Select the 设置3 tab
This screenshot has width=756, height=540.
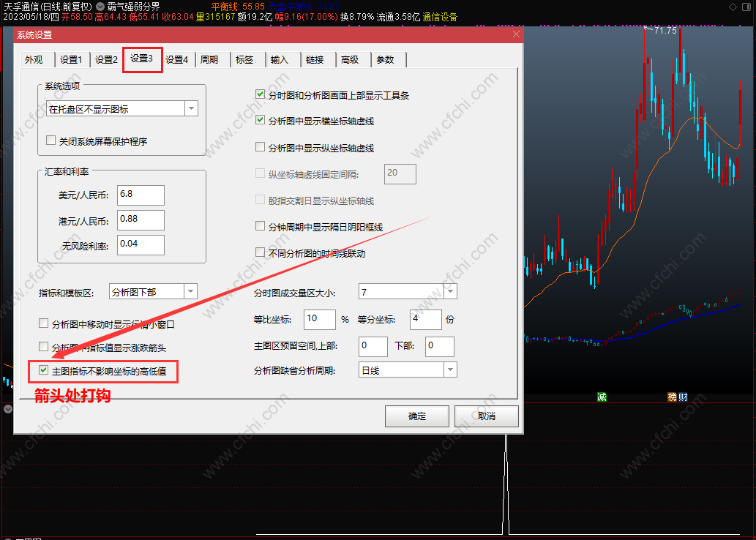click(142, 59)
